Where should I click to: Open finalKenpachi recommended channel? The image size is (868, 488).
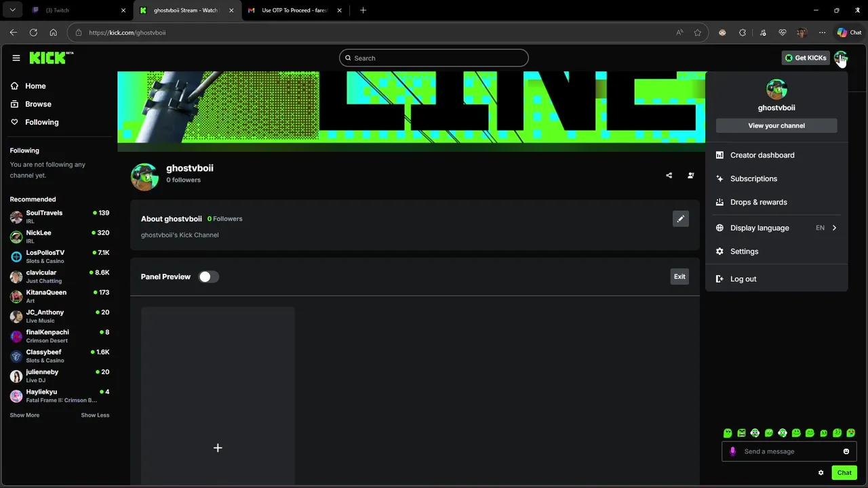coord(60,336)
